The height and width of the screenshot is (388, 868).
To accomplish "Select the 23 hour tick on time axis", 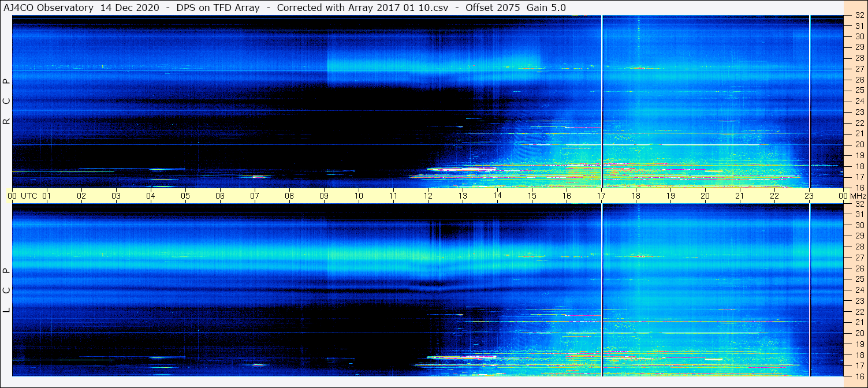I will tap(809, 196).
